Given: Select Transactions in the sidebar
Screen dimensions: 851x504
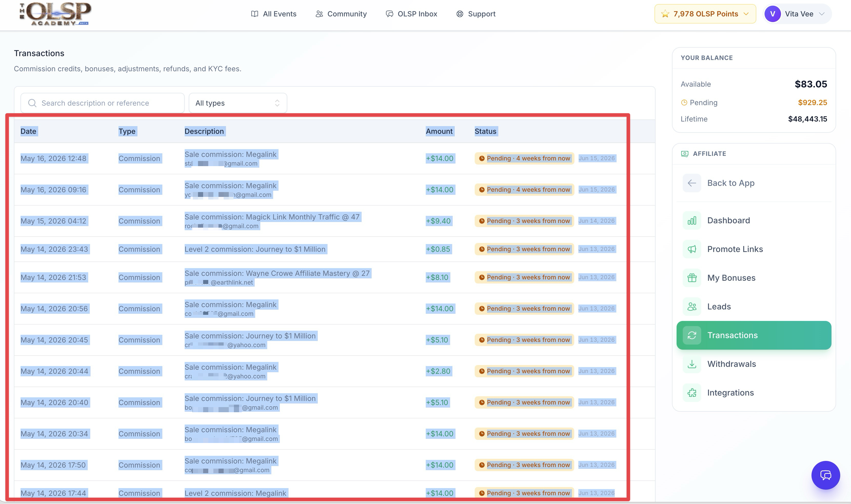Looking at the screenshot, I should click(x=754, y=335).
